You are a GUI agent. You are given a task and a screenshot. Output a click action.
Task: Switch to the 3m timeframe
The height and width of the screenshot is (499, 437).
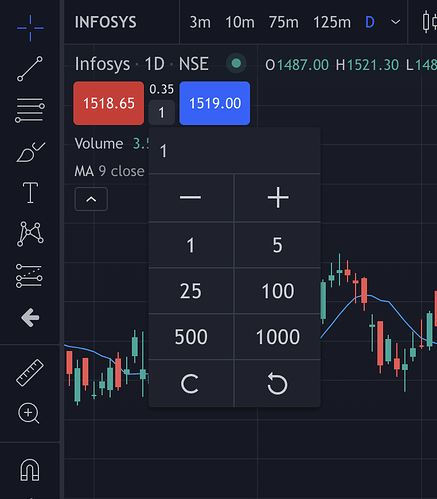200,22
